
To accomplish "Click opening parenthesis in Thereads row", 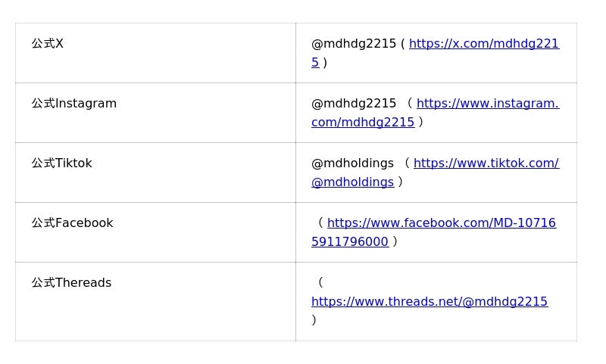I will coord(320,283).
